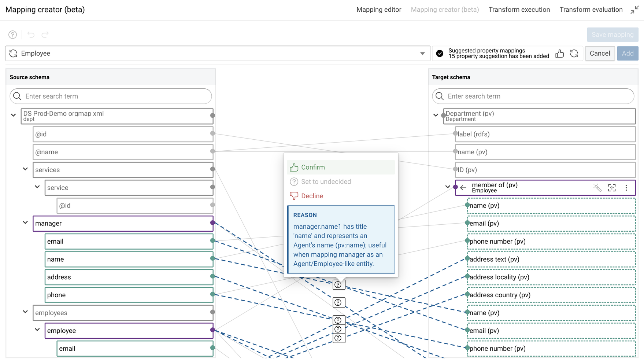
Task: Click the exit fullscreen icon at top right
Action: [x=634, y=10]
